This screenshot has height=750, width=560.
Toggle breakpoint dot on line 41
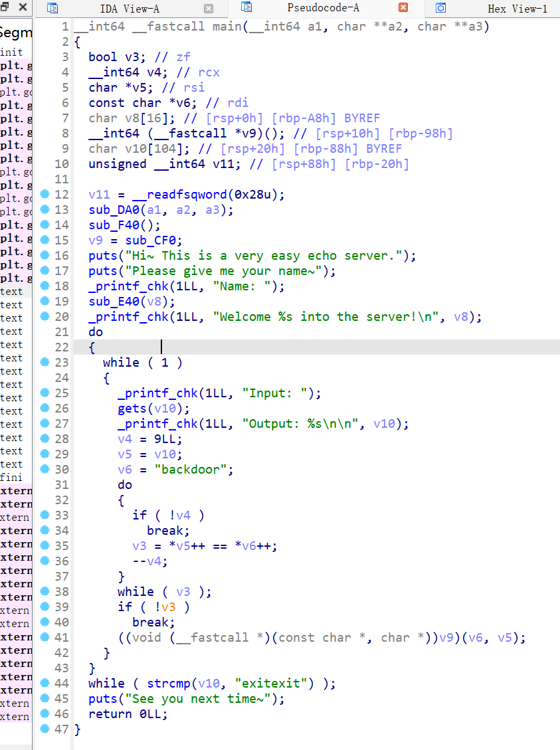[x=45, y=637]
